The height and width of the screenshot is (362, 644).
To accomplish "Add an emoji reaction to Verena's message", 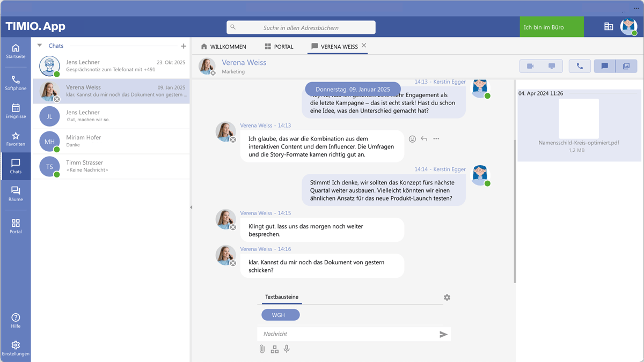I will [x=412, y=138].
